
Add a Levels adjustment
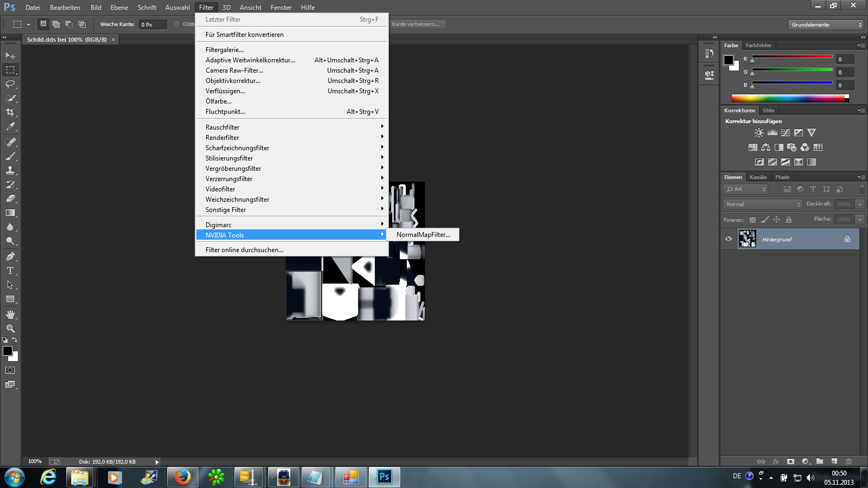click(x=772, y=132)
